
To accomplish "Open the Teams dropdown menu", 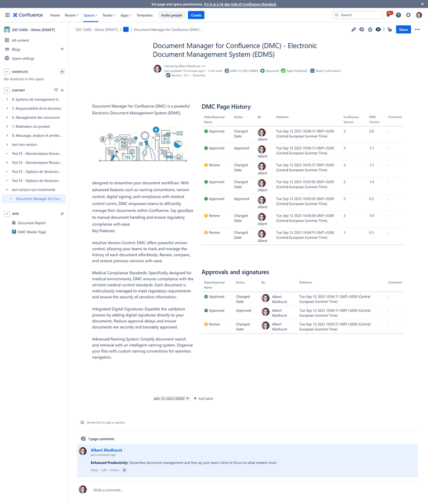I will coord(109,16).
